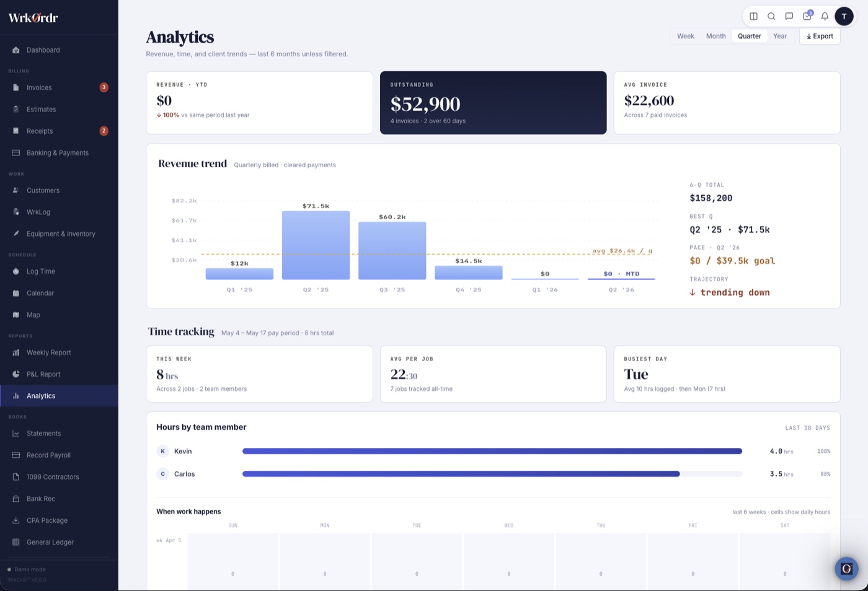Open the tasks checklist icon with badge
This screenshot has height=591, width=868.
[807, 16]
